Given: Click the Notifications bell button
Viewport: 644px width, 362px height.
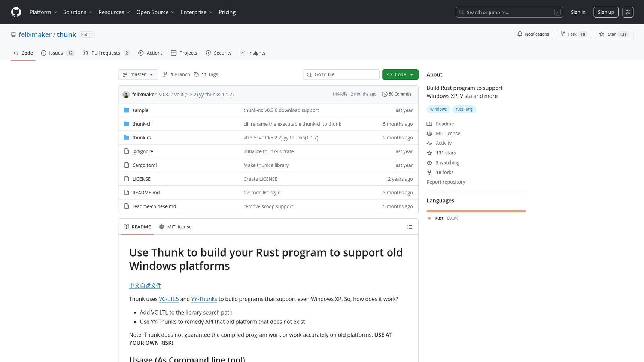Looking at the screenshot, I should [x=533, y=34].
